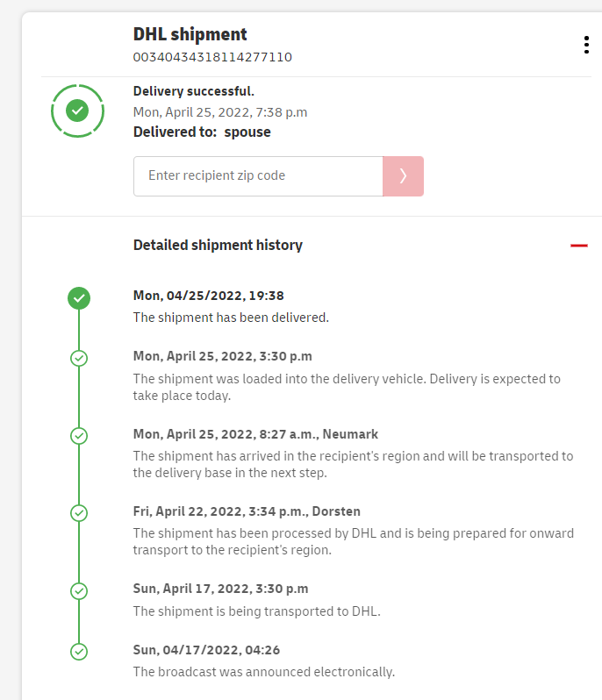This screenshot has height=700, width=602.
Task: Click the 04:26 electronic announcement checkmark
Action: coord(79,651)
